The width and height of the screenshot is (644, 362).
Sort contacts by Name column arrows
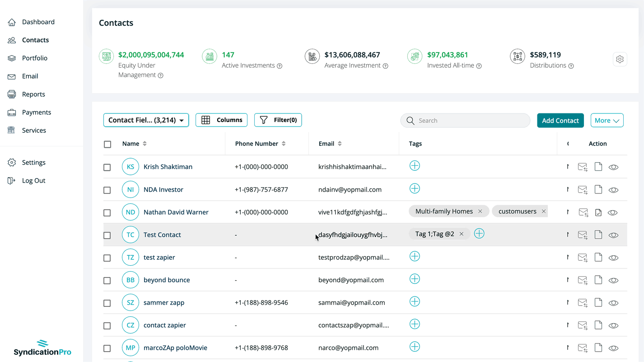tap(145, 144)
